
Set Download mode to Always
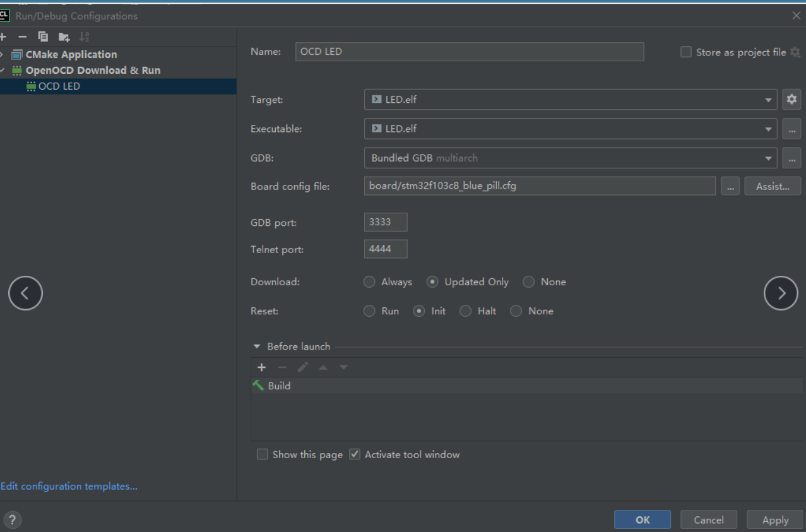point(369,281)
